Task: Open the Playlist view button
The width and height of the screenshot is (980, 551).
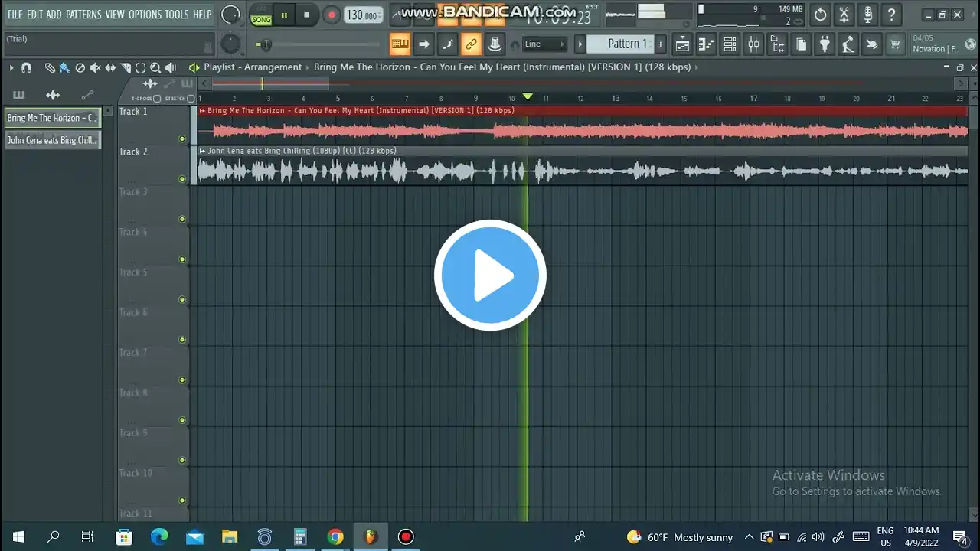Action: (x=682, y=44)
